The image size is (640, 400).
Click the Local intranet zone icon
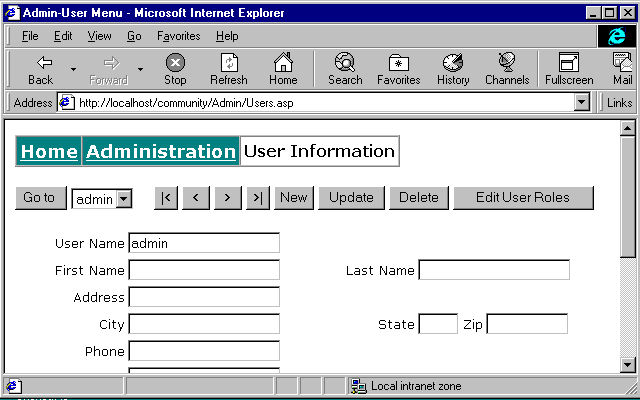click(359, 386)
